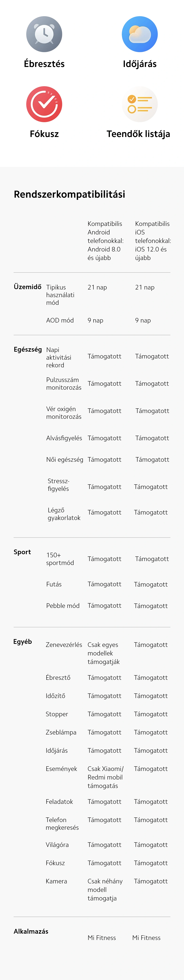Image resolution: width=184 pixels, height=980 pixels.
Task: Click the 'Csak Xiaomi/Redmi mobil támogatás' cell
Action: tap(105, 777)
